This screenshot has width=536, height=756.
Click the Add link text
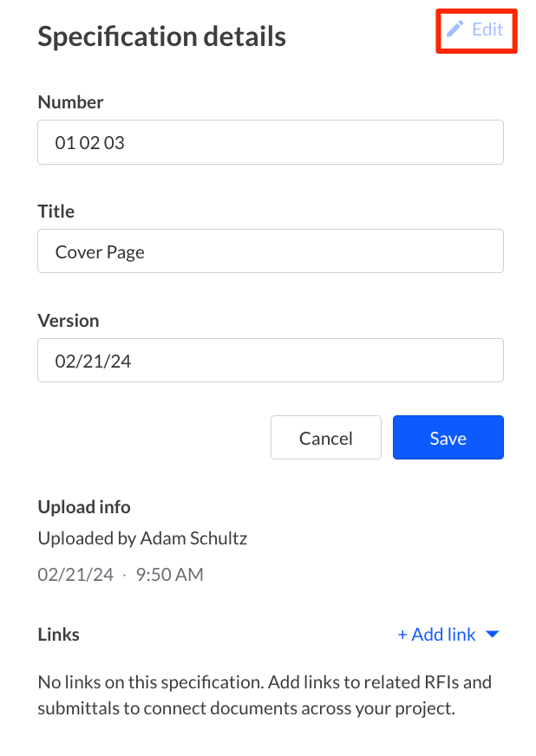coord(443,635)
